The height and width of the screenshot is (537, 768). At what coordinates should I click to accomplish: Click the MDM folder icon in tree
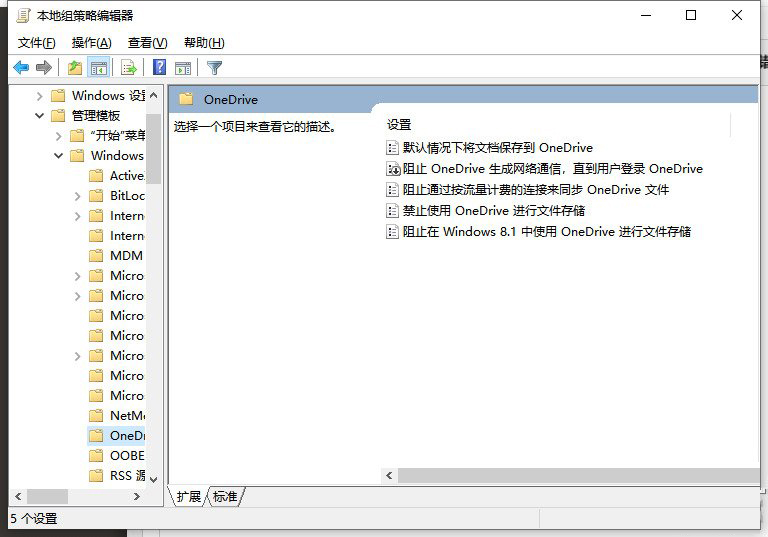(96, 256)
